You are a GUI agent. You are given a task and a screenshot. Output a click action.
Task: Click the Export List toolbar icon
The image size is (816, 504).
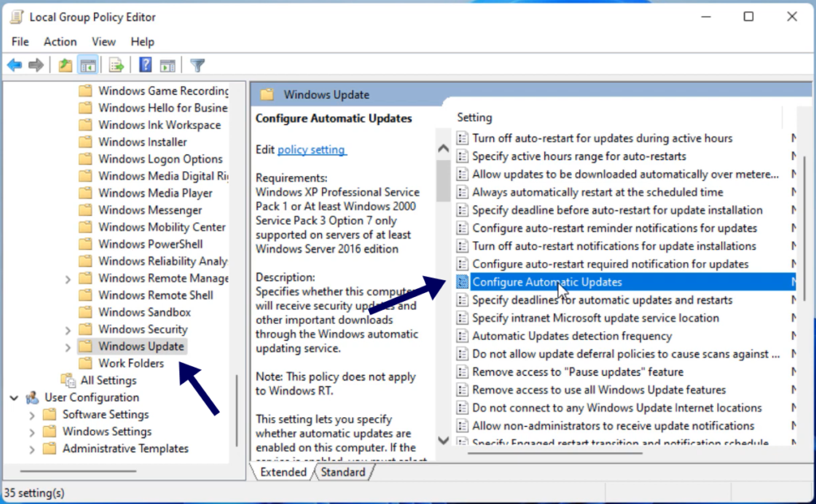point(114,64)
